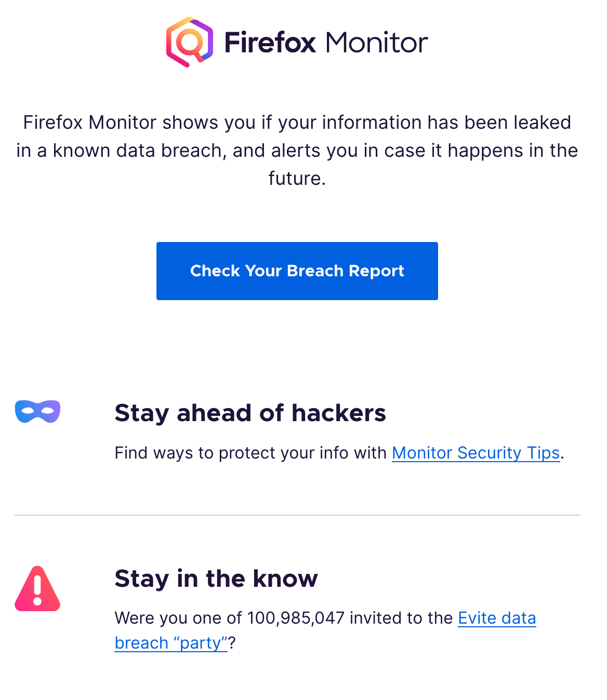The height and width of the screenshot is (700, 607).
Task: Click the blue hacker mask icon
Action: [x=37, y=411]
